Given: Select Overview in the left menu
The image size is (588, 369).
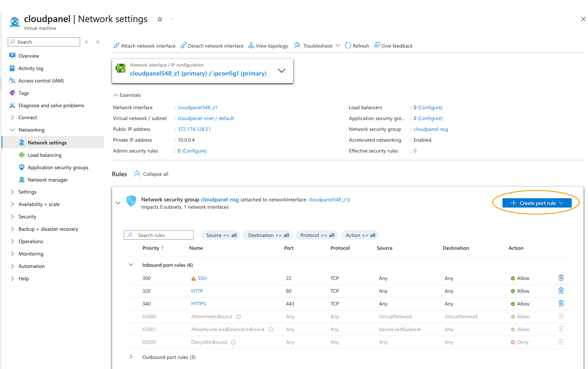Looking at the screenshot, I should 29,56.
